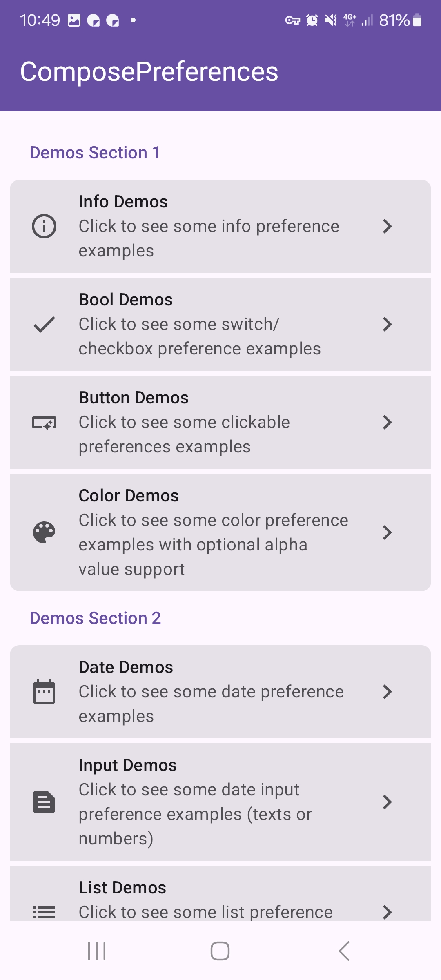Tap the Bool Demos checkmark icon
This screenshot has height=980, width=441.
[x=44, y=324]
